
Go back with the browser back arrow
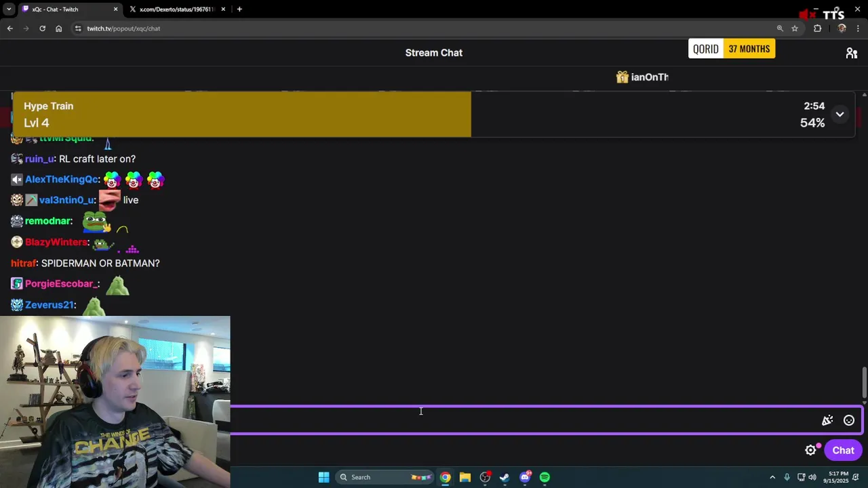pos(9,28)
